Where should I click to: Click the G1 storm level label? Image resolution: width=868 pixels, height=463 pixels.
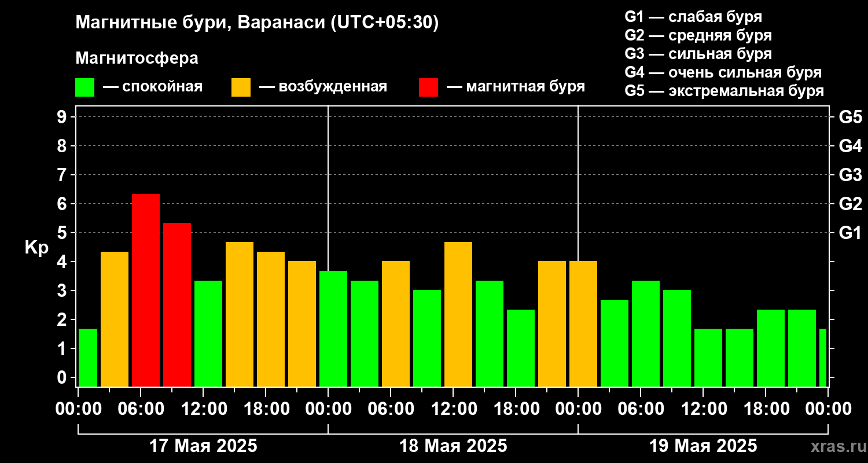click(x=850, y=233)
